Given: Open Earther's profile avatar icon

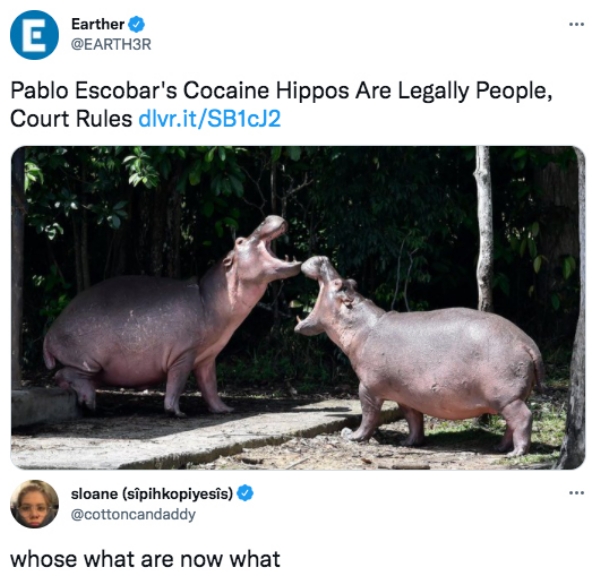Looking at the screenshot, I should [x=34, y=35].
